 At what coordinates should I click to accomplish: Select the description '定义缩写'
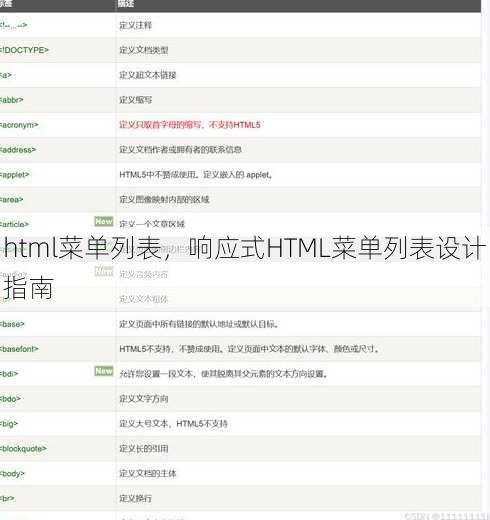135,100
